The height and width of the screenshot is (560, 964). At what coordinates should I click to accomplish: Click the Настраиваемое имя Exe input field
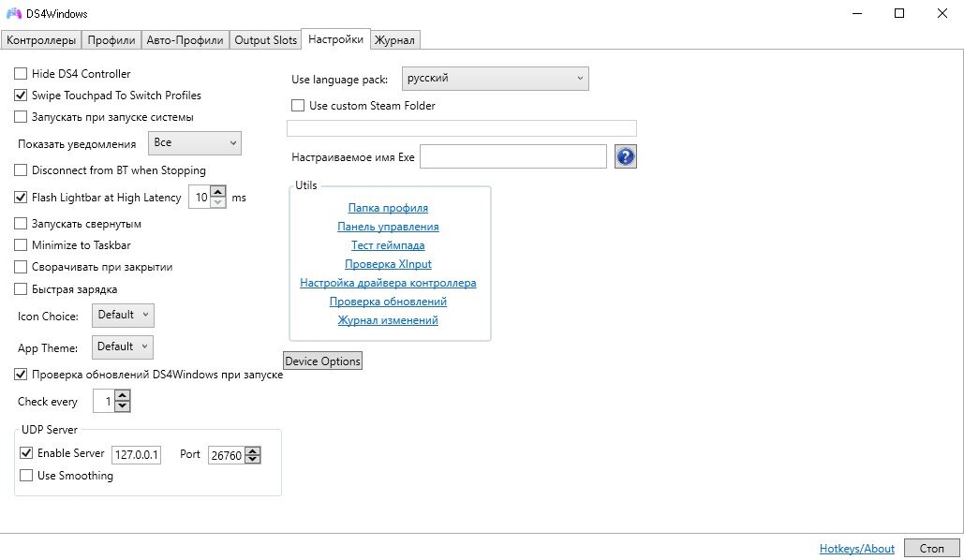click(513, 156)
